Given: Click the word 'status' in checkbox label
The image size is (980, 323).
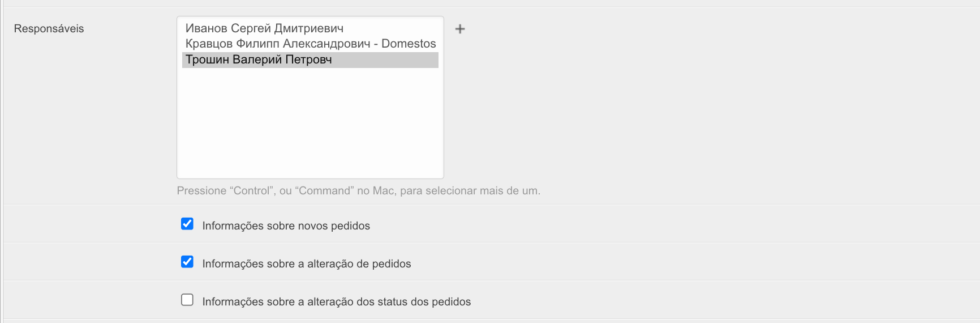Looking at the screenshot, I should [x=392, y=301].
